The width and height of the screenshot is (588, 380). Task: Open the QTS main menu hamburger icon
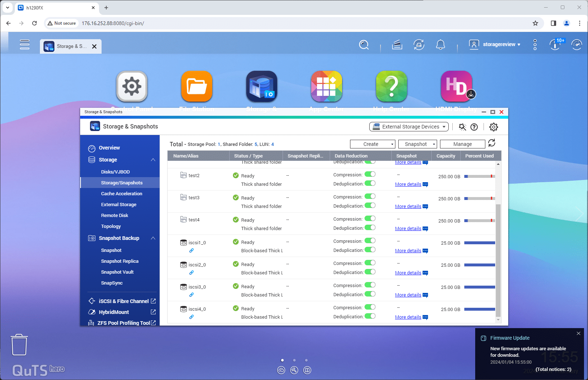(25, 44)
